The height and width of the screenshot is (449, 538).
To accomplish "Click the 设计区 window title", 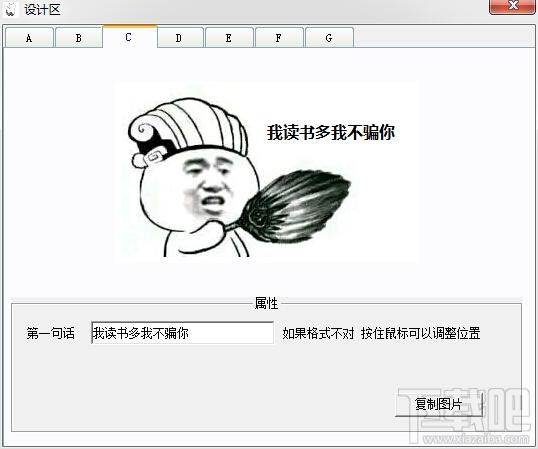I will tap(42, 10).
